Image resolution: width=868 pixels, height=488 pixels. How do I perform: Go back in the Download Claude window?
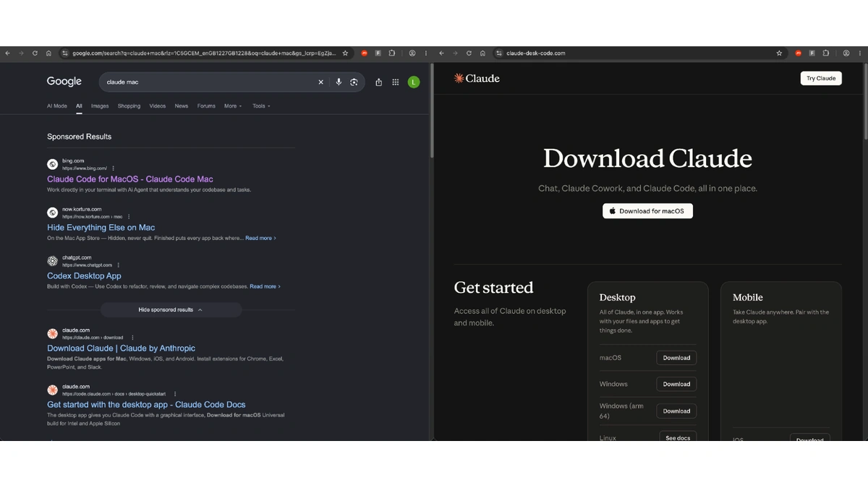tap(441, 53)
